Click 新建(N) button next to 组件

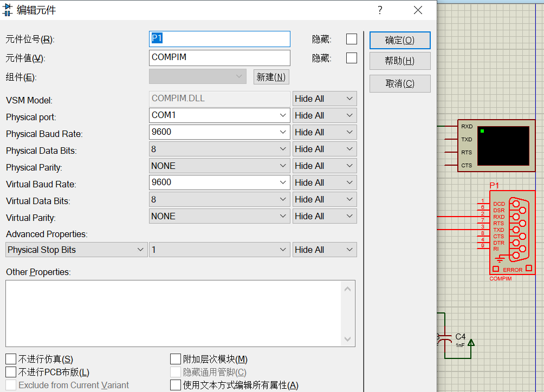pyautogui.click(x=271, y=77)
